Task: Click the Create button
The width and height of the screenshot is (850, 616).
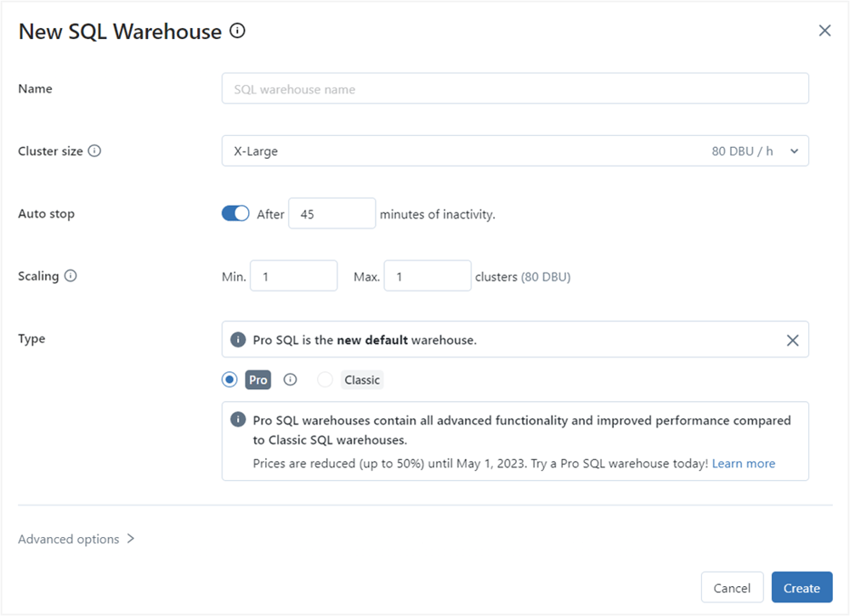Action: [802, 588]
